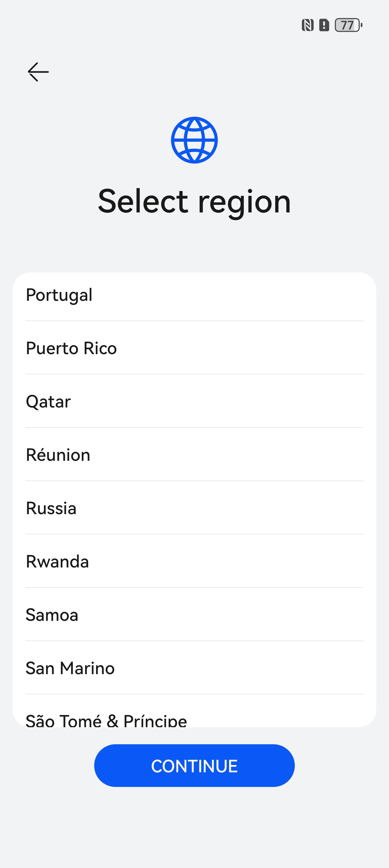
Task: Choose Puerto Rico as region
Action: pyautogui.click(x=71, y=348)
